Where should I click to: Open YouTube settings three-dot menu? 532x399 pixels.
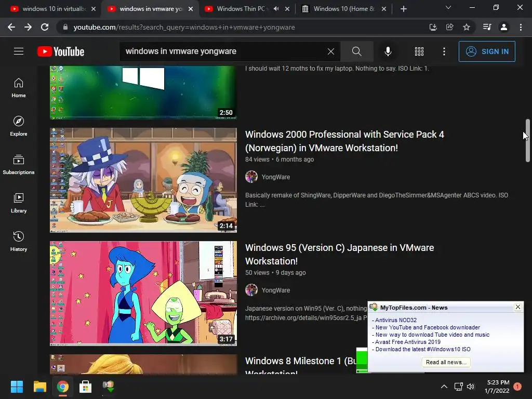[x=444, y=51]
